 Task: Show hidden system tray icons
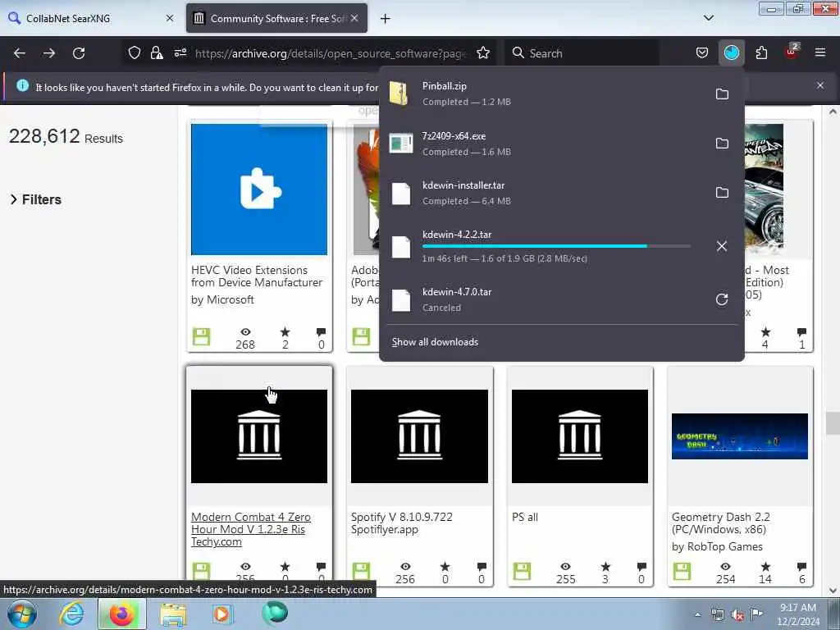click(x=697, y=614)
